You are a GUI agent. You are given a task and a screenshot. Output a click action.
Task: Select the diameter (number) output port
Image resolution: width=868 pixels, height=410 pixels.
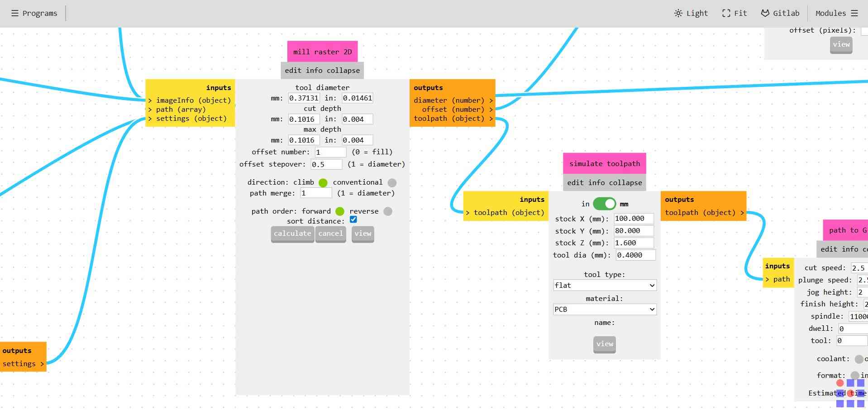tap(453, 100)
